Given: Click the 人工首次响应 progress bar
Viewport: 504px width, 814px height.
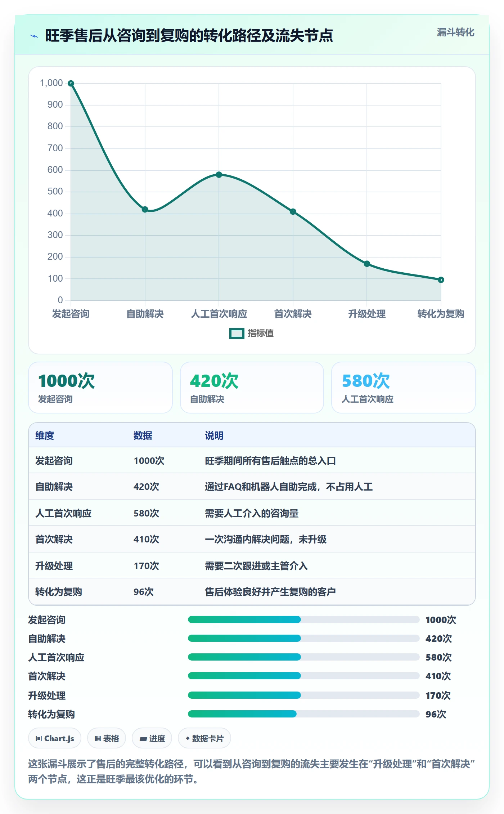Looking at the screenshot, I should pos(303,657).
